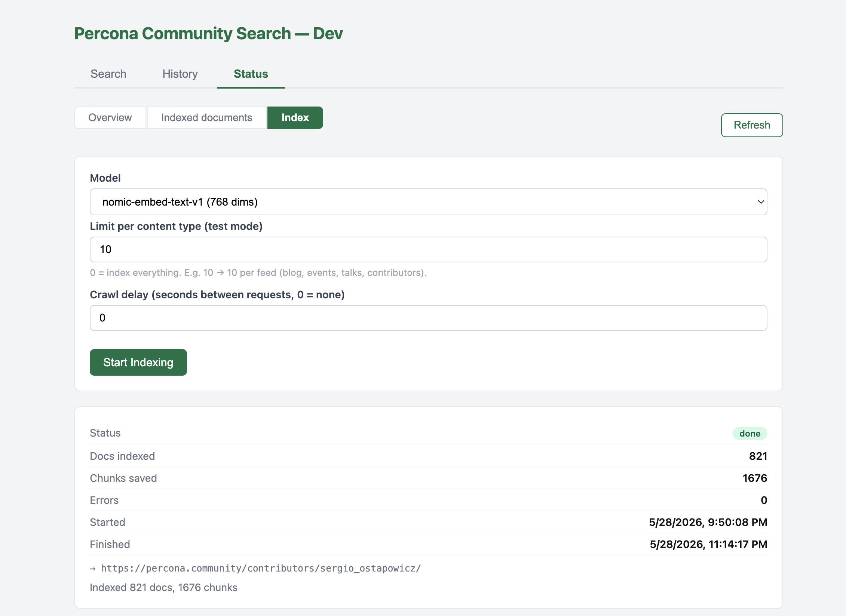Switch to the Overview sub-tab
This screenshot has width=846, height=616.
pyautogui.click(x=110, y=117)
